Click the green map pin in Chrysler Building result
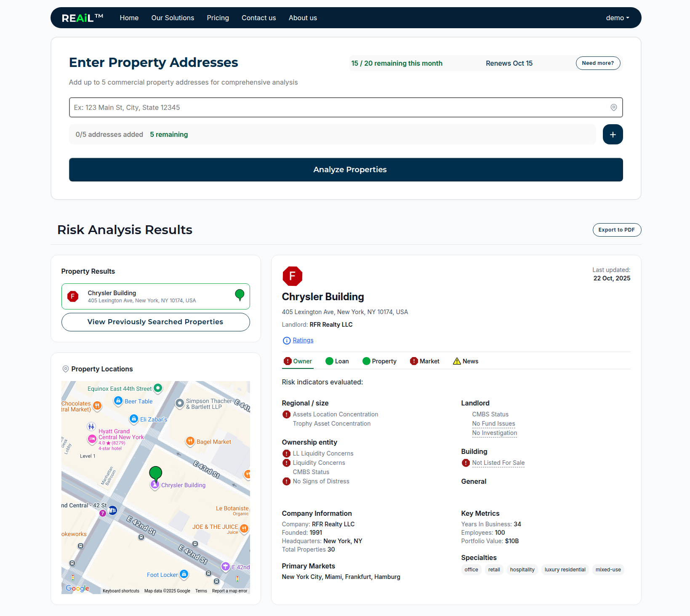This screenshot has height=616, width=690. [x=240, y=295]
